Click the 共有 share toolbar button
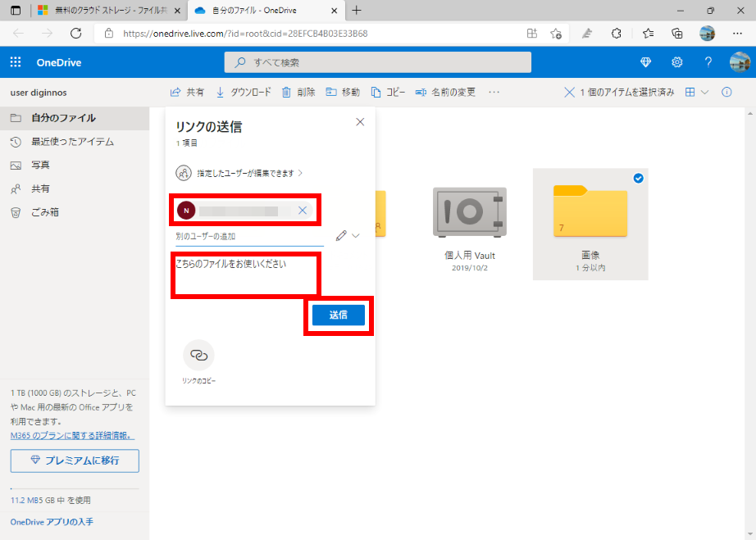The width and height of the screenshot is (756, 540). [x=188, y=92]
